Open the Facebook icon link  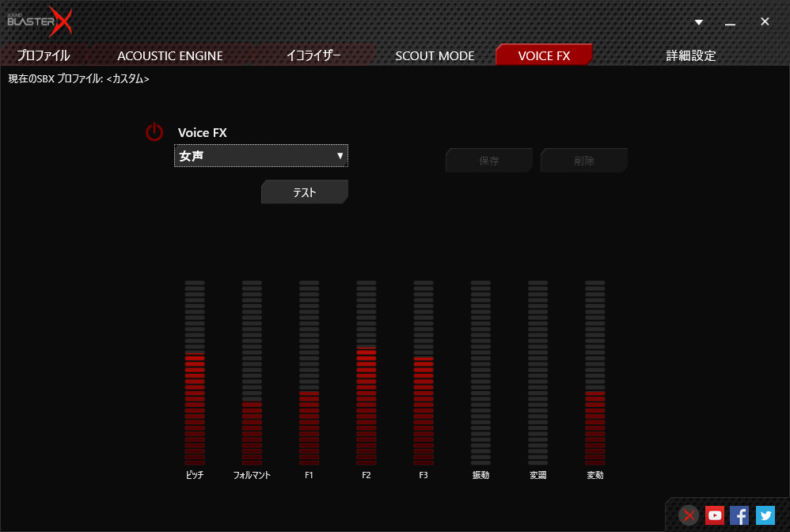(739, 515)
